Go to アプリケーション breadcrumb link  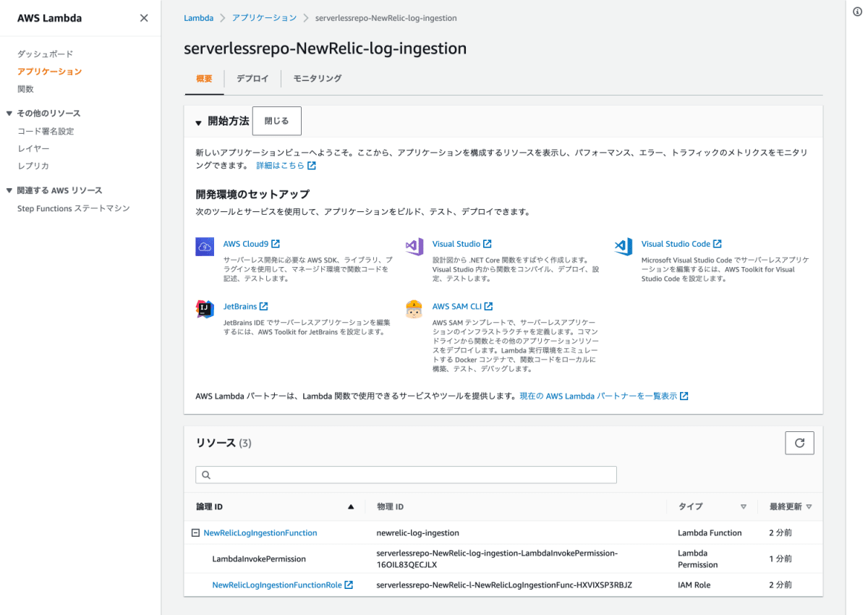[264, 17]
